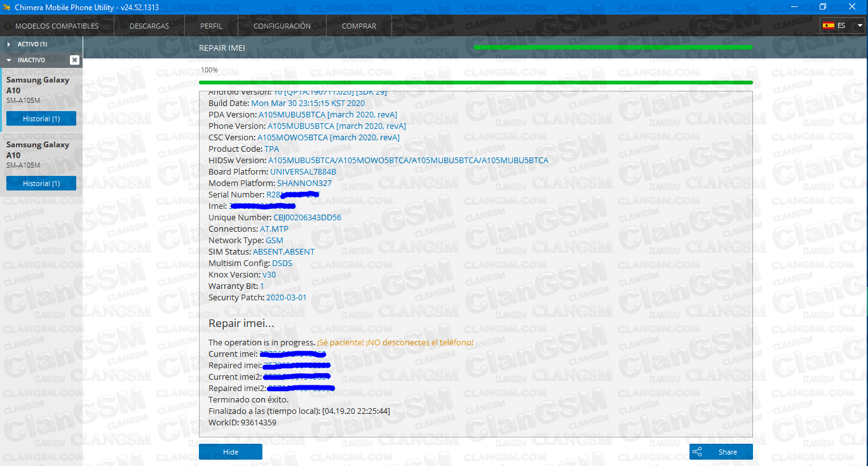The image size is (868, 466).
Task: Select second Samsung Galaxy A10 device
Action: 41,164
